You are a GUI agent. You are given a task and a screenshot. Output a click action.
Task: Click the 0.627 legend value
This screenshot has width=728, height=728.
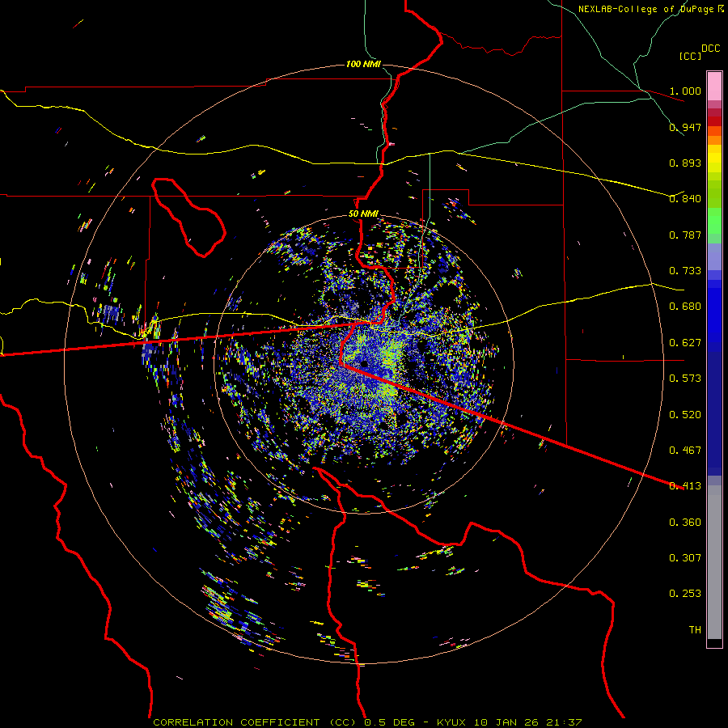tap(685, 343)
